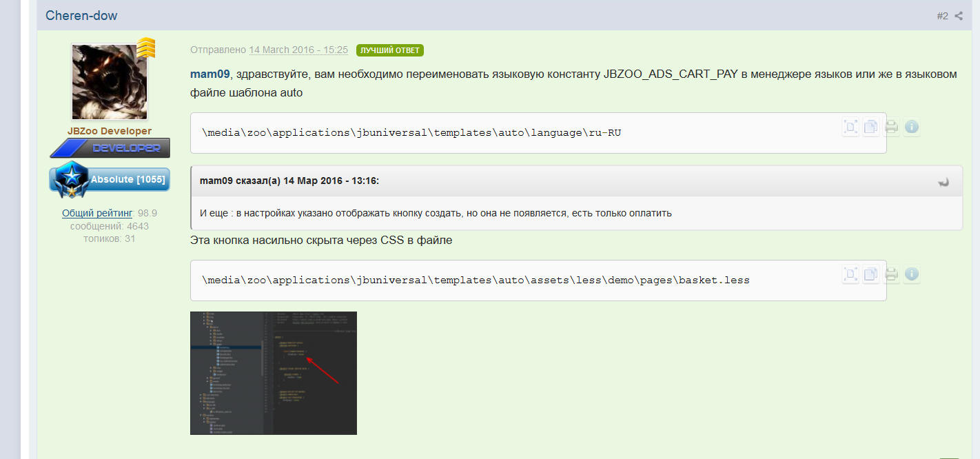The width and height of the screenshot is (980, 459).
Task: Click the Cheren-dow avatar image
Action: [x=110, y=81]
